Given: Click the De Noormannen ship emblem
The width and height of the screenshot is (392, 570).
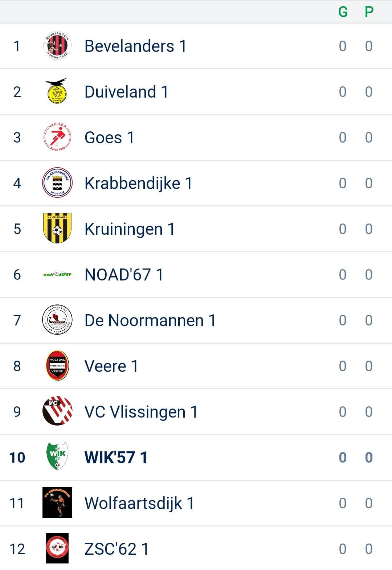Looking at the screenshot, I should point(57,320).
